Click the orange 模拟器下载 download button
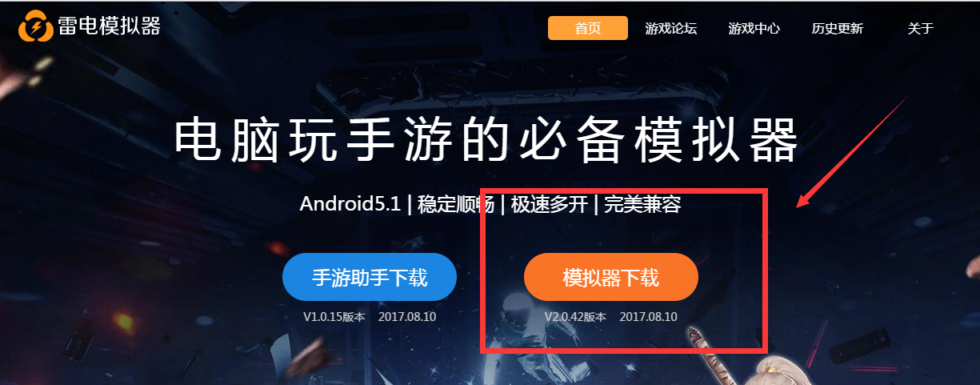Viewport: 980px width, 385px height. [611, 277]
